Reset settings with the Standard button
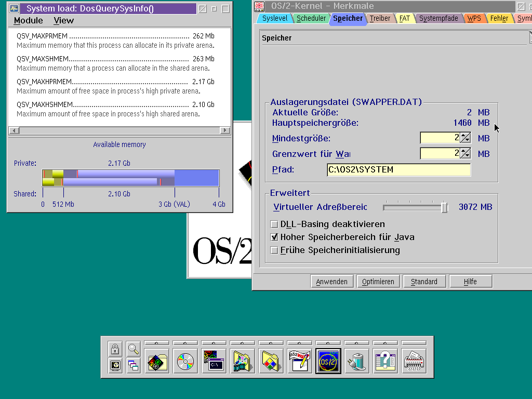 click(x=424, y=282)
